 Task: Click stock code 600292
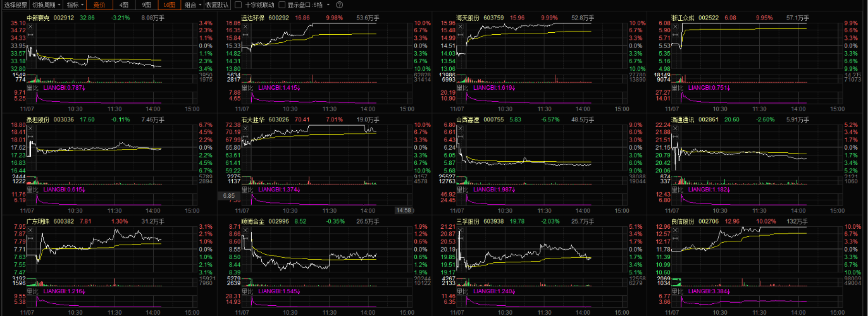[278, 18]
